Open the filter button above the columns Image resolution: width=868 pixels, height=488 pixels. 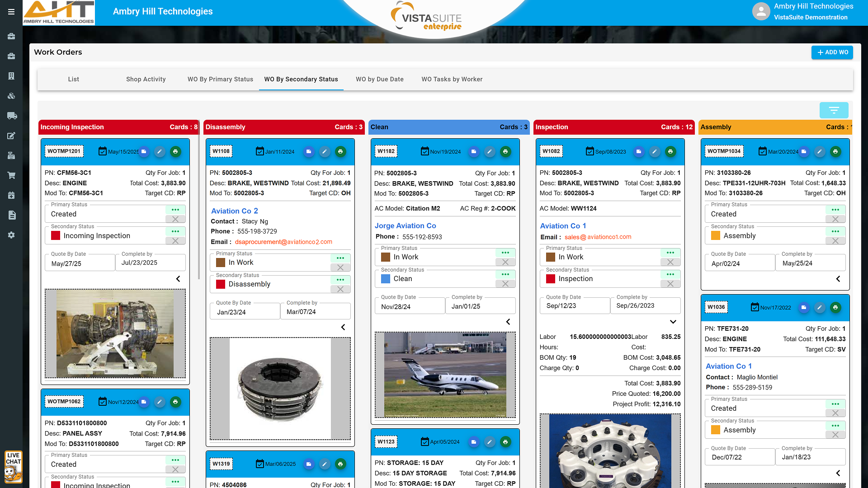[x=834, y=110]
